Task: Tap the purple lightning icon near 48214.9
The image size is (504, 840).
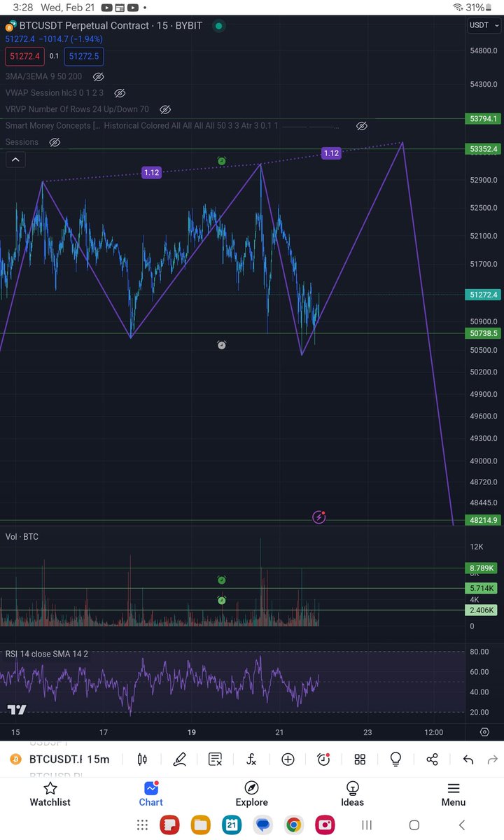Action: tap(319, 517)
